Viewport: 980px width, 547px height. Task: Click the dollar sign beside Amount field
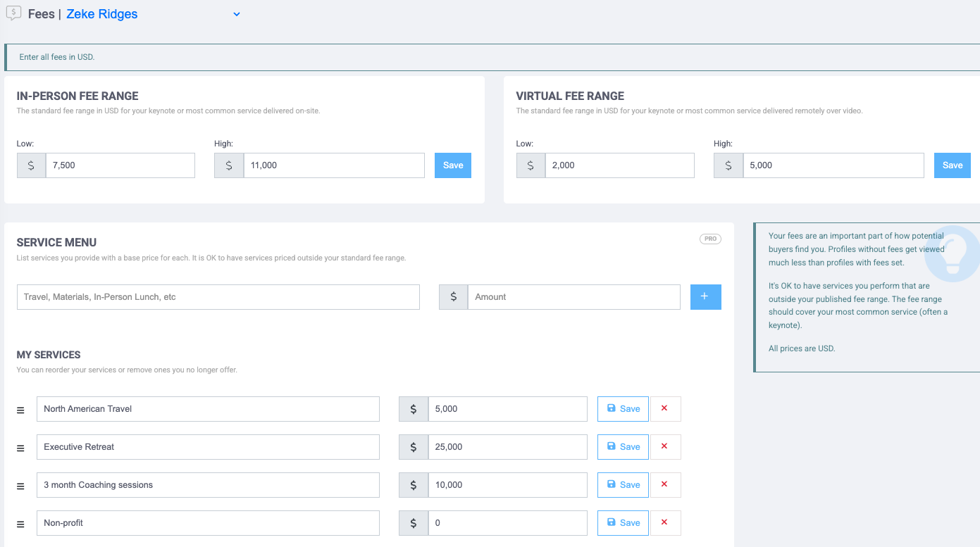coord(454,297)
